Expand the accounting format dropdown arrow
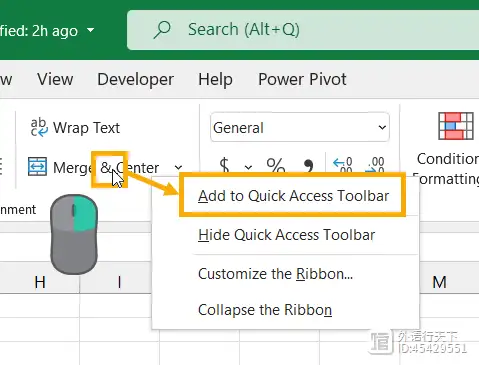The width and height of the screenshot is (479, 365). coord(248,167)
